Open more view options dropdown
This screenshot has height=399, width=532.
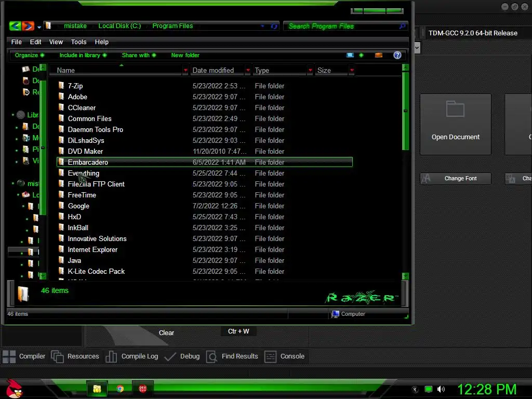(x=362, y=55)
